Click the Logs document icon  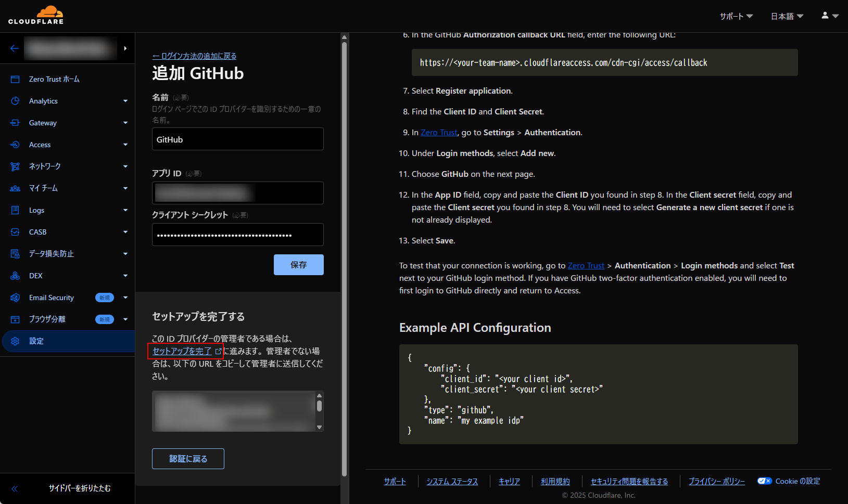click(x=15, y=210)
